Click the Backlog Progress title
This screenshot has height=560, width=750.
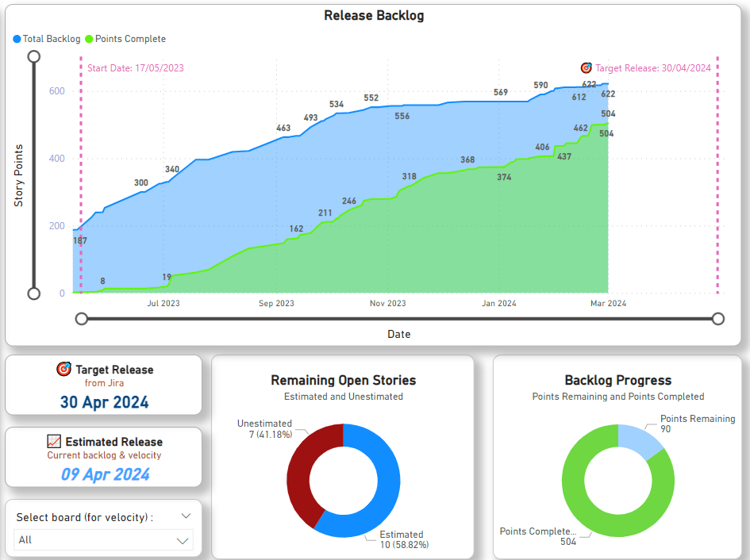click(618, 380)
